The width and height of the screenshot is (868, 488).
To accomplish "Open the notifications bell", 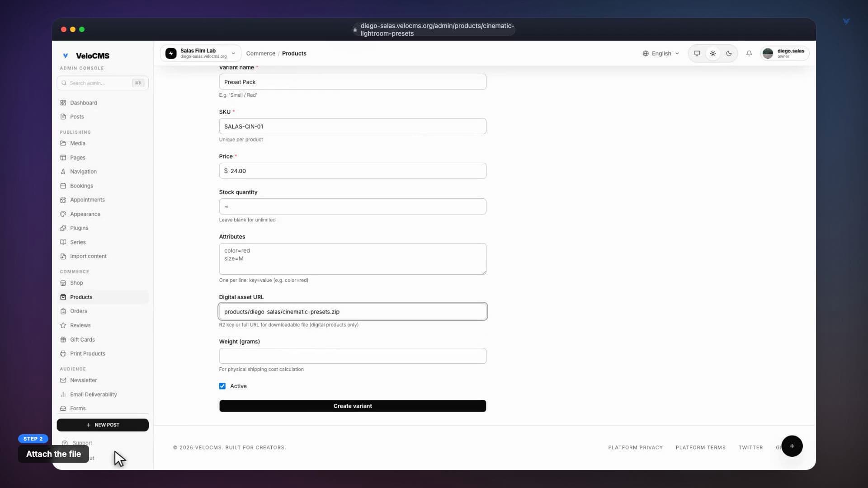I will click(x=749, y=53).
